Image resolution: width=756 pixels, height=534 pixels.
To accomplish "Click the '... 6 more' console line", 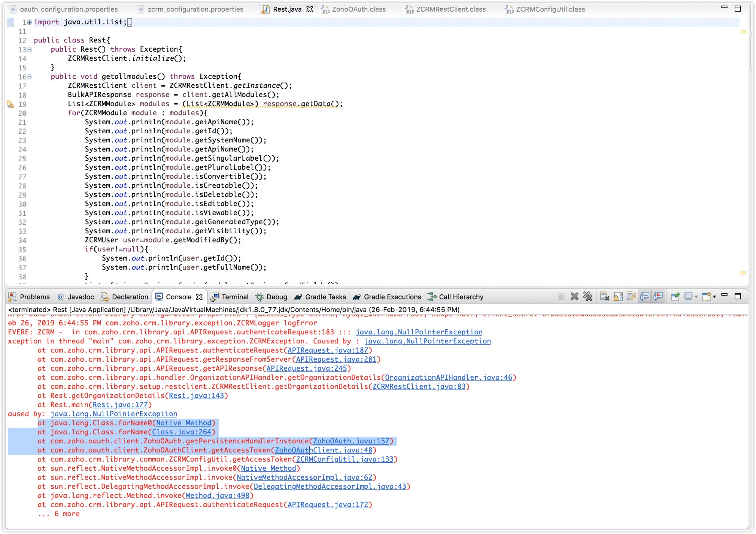I will (x=58, y=514).
